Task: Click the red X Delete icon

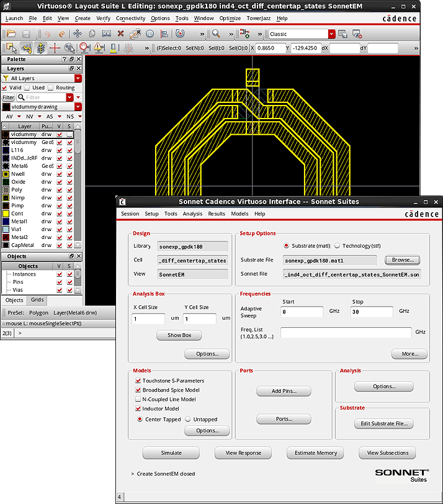Action: coord(121,34)
